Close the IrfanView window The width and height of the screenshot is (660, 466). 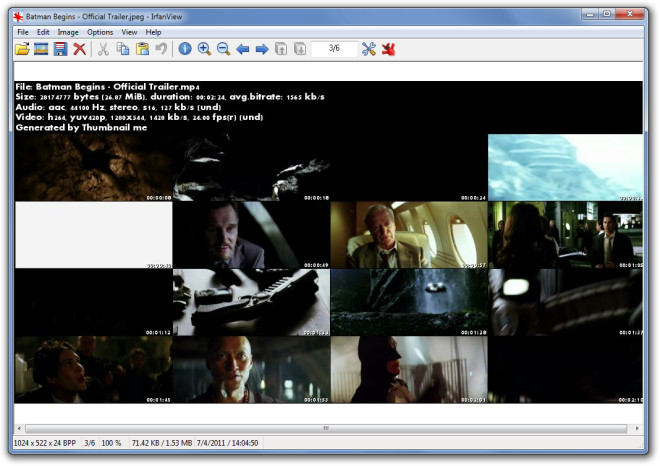click(630, 14)
